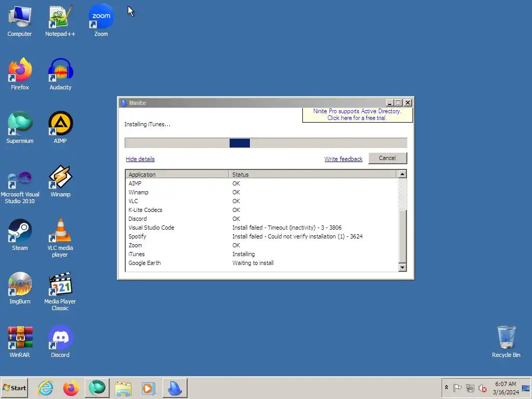Image resolution: width=532 pixels, height=399 pixels.
Task: Minimize the Ninite window
Action: click(390, 102)
